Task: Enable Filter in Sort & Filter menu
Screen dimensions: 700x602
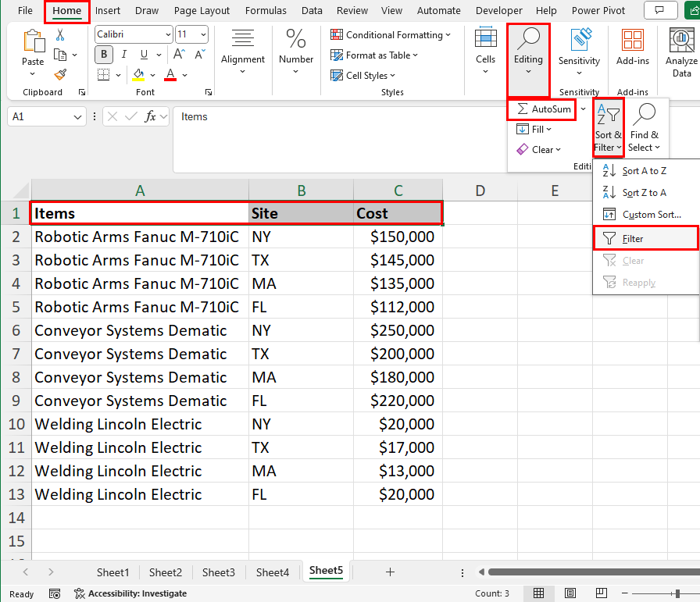Action: coord(645,238)
